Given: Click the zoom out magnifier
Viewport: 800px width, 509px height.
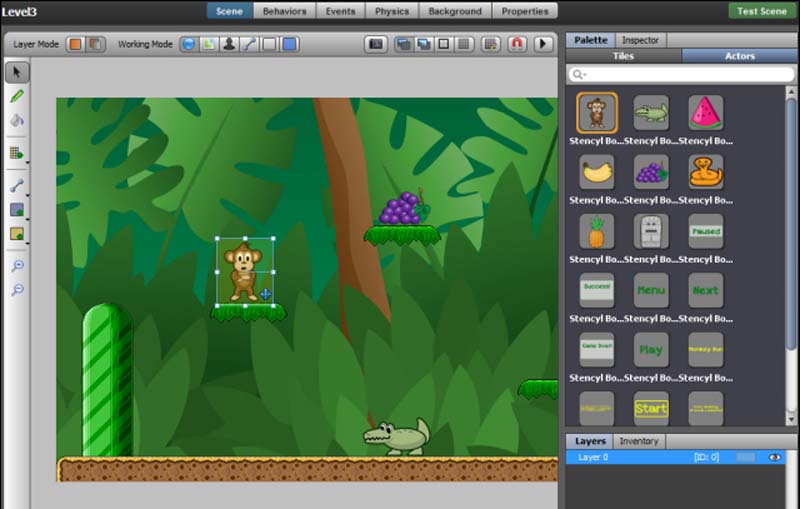Looking at the screenshot, I should [17, 290].
